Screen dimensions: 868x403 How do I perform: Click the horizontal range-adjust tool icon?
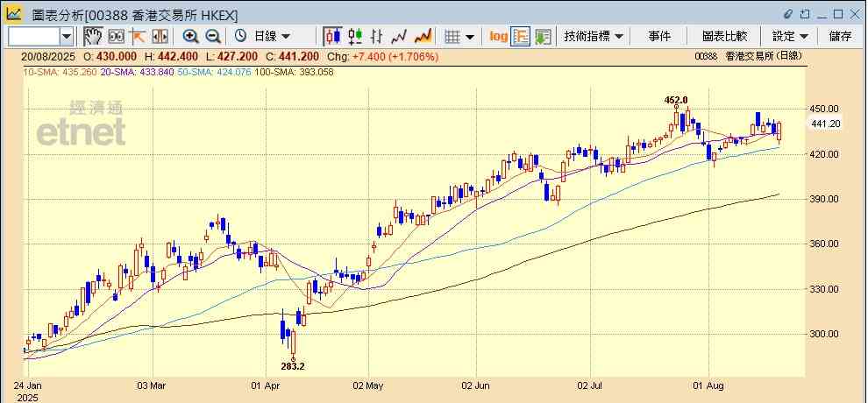pos(160,37)
